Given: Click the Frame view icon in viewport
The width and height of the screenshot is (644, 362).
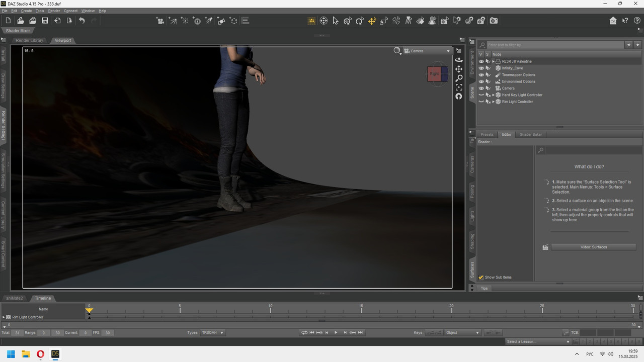Looking at the screenshot, I should [x=458, y=87].
